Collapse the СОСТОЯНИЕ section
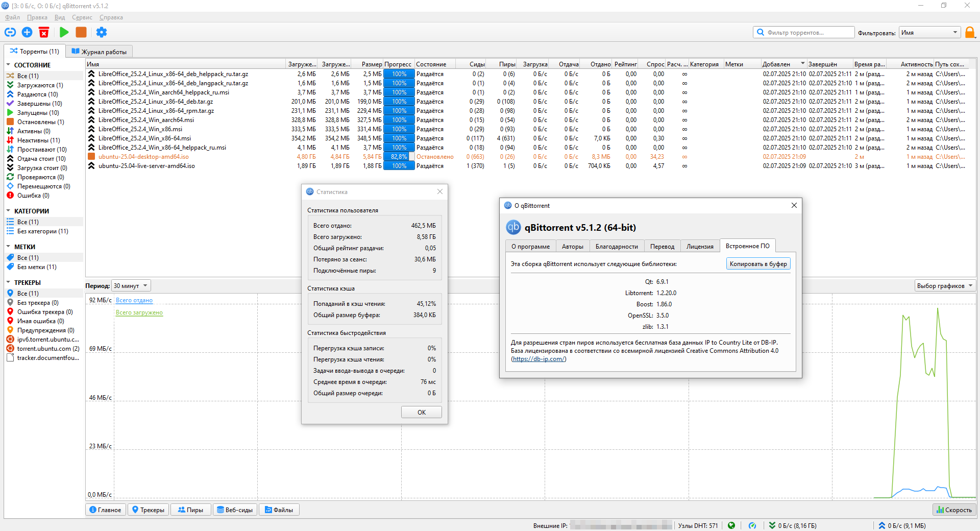 tap(8, 65)
